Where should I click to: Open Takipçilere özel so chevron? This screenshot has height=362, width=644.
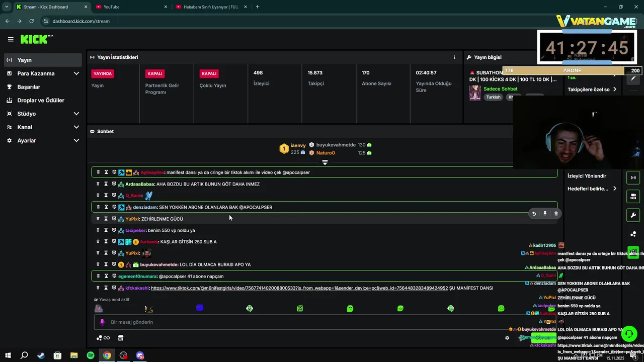pos(614,89)
